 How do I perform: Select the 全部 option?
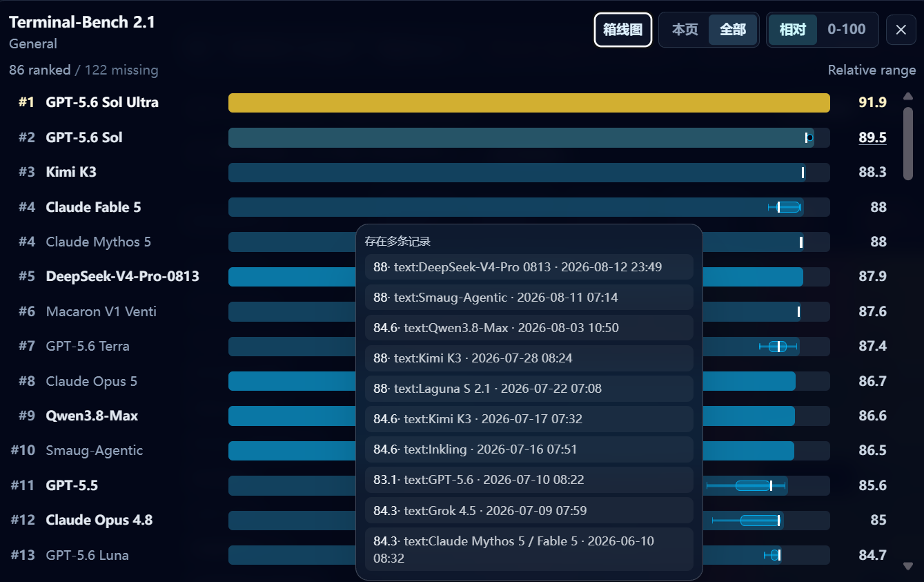pyautogui.click(x=733, y=30)
